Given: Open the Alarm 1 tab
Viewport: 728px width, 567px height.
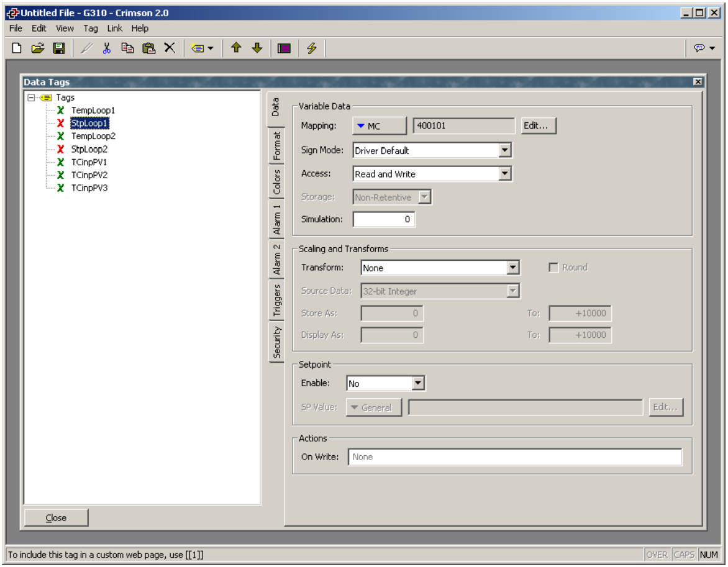Looking at the screenshot, I should [x=276, y=220].
